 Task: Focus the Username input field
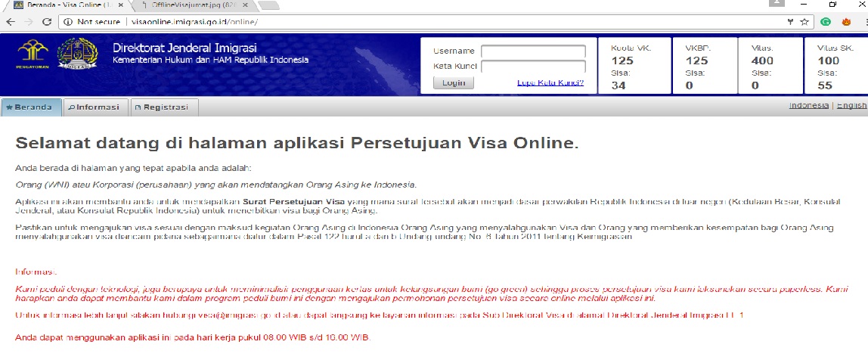533,51
